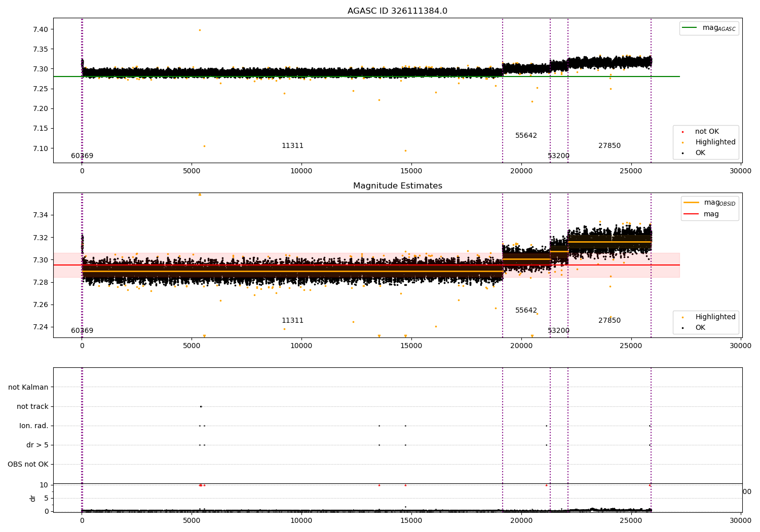Click the 7.24 y-axis tick label
760x532 pixels.
pos(40,327)
